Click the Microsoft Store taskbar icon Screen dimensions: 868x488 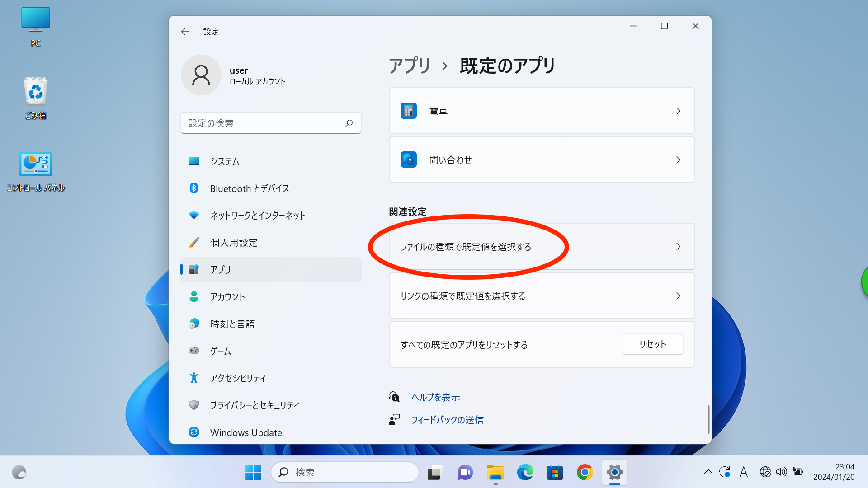point(555,473)
